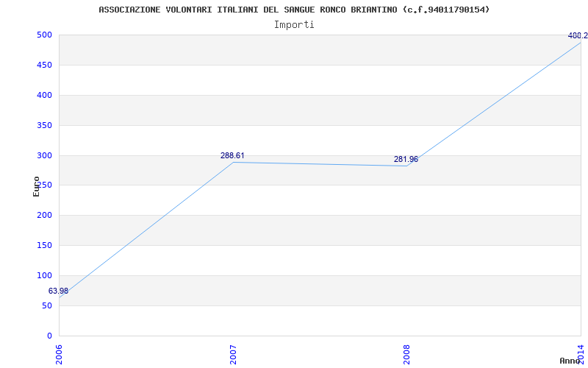The width and height of the screenshot is (588, 368).
Task: Select y-axis value 200
Action: 44,215
